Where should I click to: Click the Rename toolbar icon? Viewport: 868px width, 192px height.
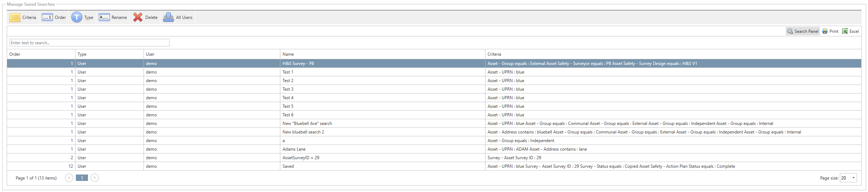104,17
